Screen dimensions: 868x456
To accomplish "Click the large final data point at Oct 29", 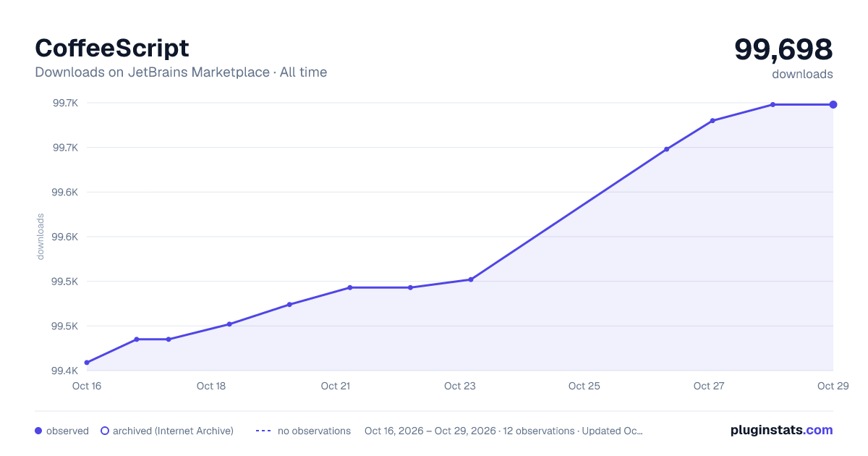I will point(833,105).
